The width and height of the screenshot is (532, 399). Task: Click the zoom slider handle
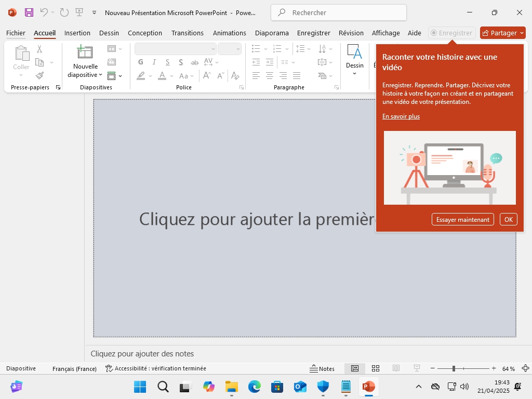(454, 368)
